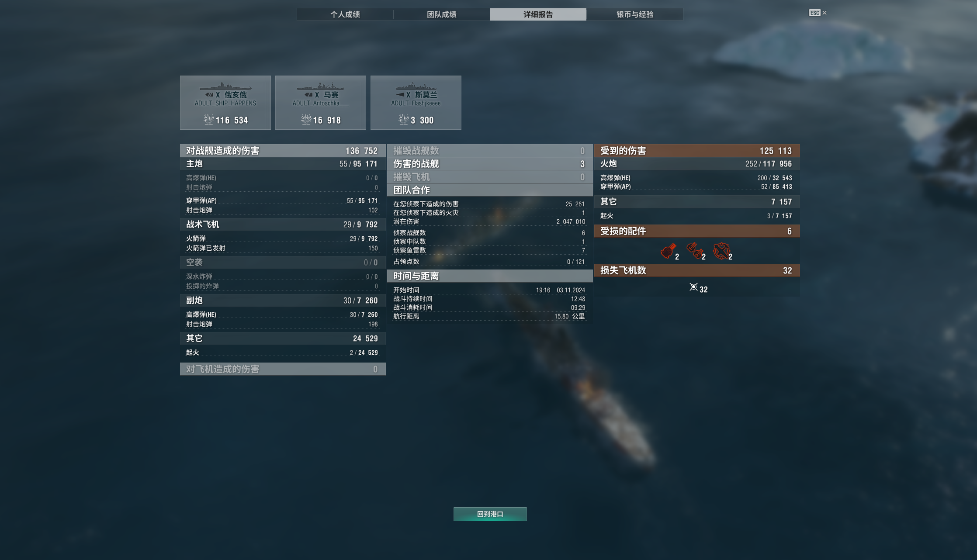This screenshot has height=560, width=977.
Task: Open the 团队成绩 tab
Action: pyautogui.click(x=442, y=14)
